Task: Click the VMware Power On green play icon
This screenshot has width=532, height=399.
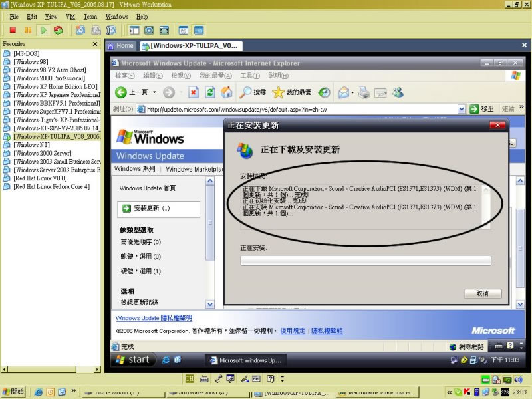Action: [43, 30]
